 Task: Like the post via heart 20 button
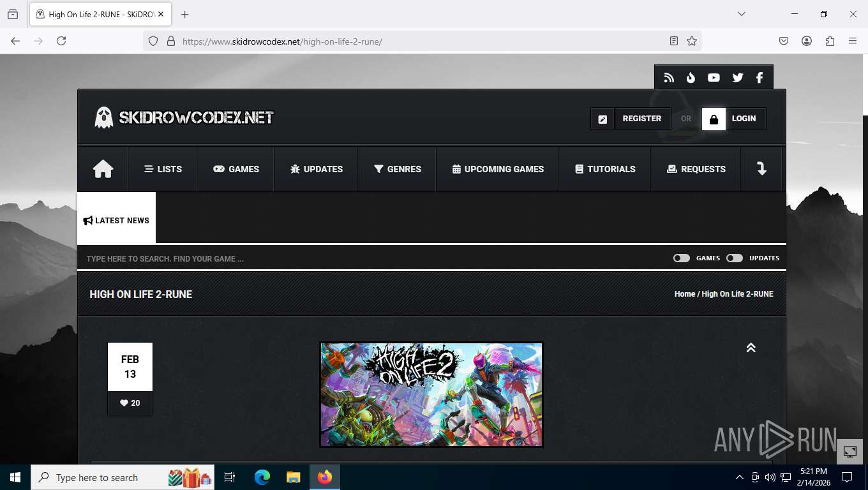[130, 403]
